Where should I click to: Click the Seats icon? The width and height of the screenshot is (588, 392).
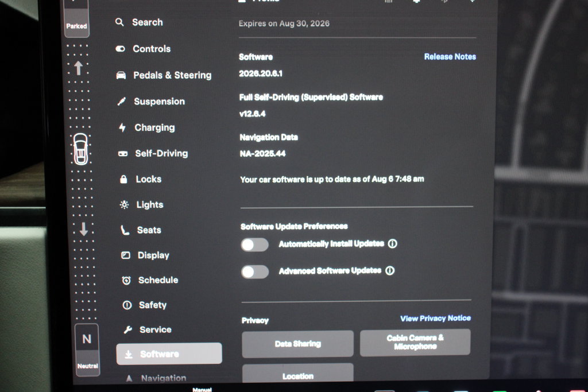125,230
